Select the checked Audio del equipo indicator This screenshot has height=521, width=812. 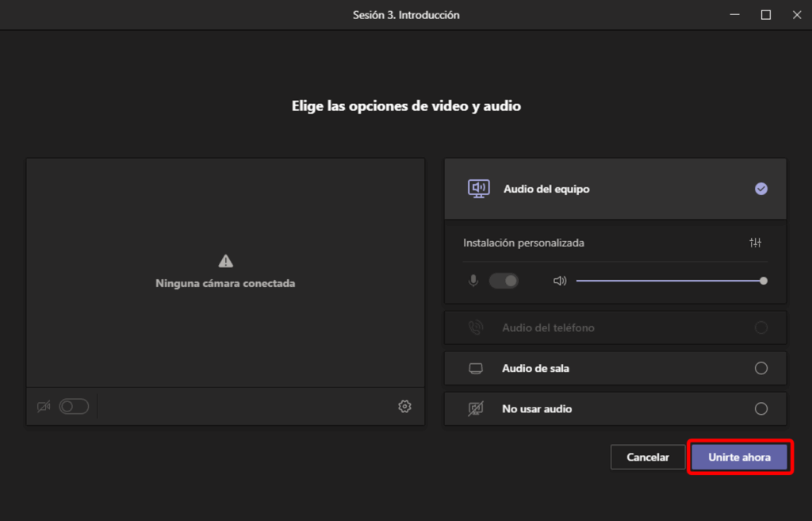coord(761,189)
